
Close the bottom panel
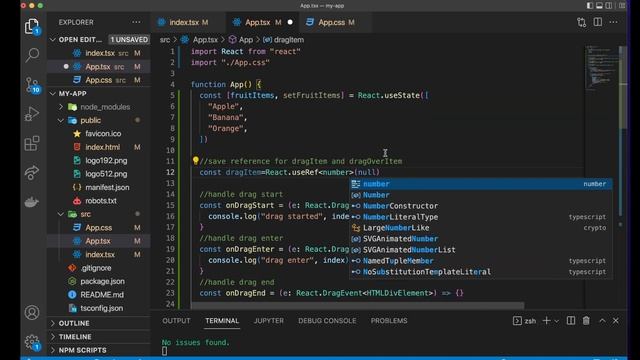(616, 321)
